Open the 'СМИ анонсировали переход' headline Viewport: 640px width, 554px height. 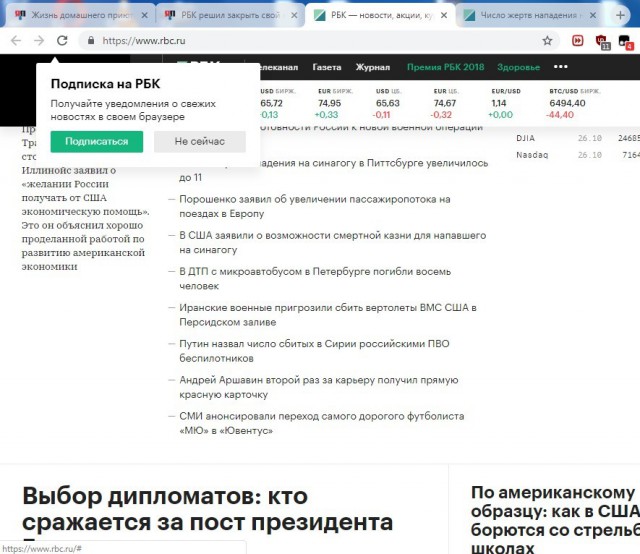click(322, 423)
